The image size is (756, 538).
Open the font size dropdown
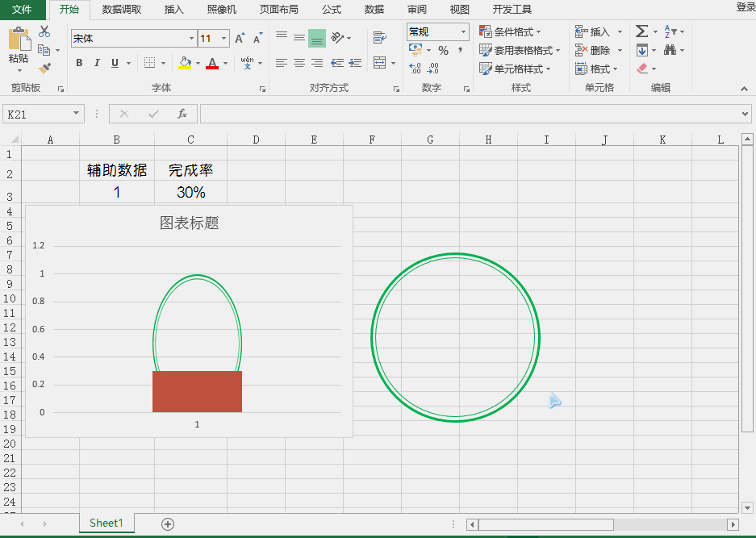tap(223, 38)
